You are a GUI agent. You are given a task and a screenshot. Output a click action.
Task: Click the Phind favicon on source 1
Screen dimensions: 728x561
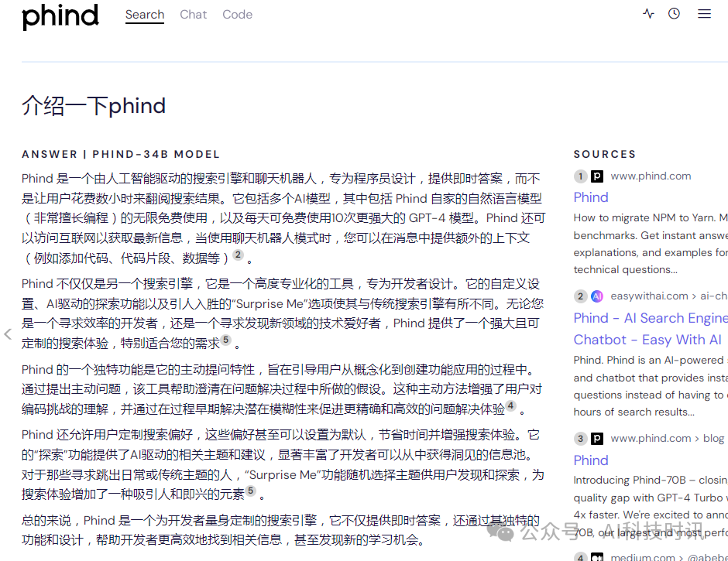[596, 176]
